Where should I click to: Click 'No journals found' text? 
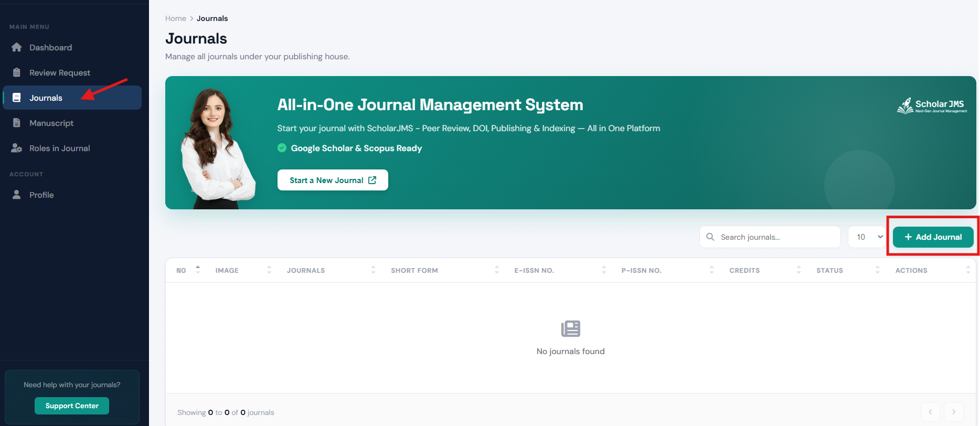(x=571, y=352)
